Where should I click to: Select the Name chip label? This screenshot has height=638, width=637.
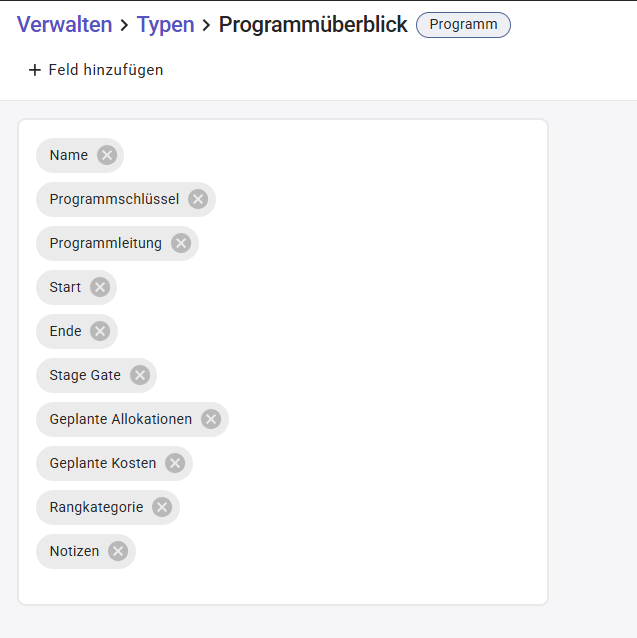(69, 155)
